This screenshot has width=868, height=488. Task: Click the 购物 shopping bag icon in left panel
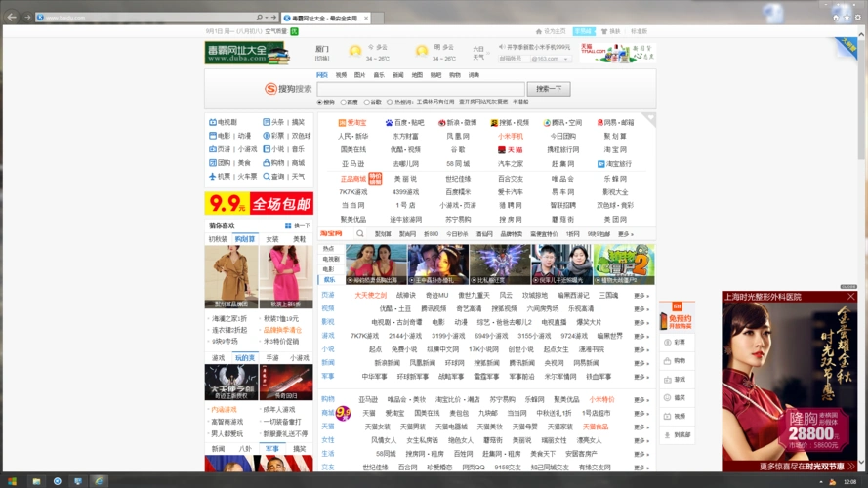click(267, 163)
